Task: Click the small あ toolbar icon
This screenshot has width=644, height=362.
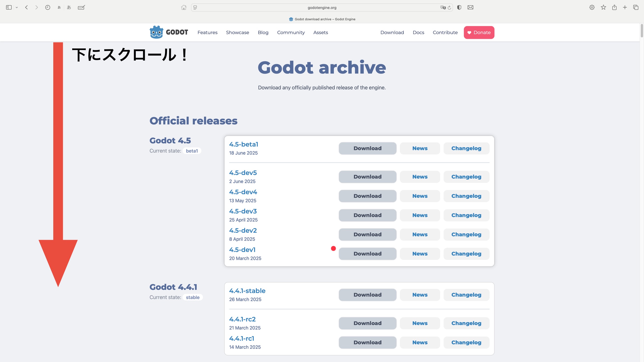Action: tap(59, 8)
